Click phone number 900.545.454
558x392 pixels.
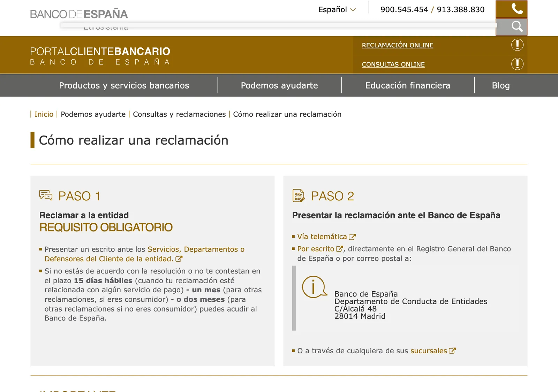pos(404,10)
